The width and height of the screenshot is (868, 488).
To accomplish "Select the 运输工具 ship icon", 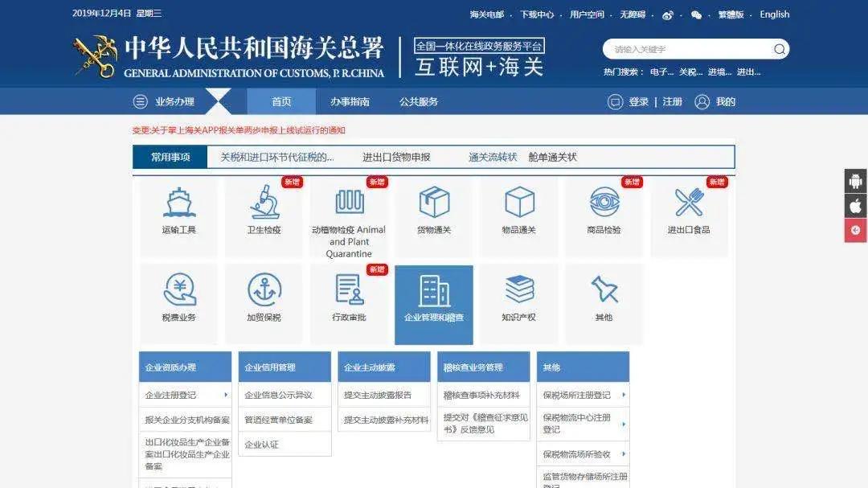I will click(178, 204).
